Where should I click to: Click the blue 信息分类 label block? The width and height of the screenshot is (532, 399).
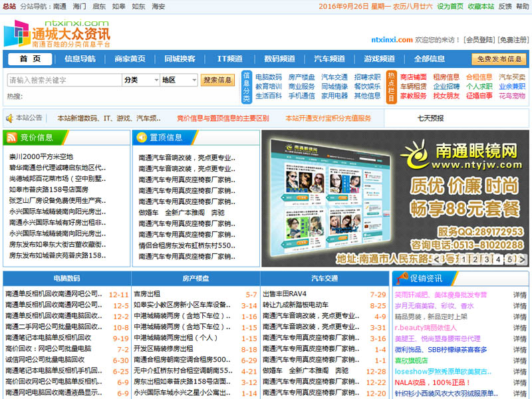click(246, 87)
